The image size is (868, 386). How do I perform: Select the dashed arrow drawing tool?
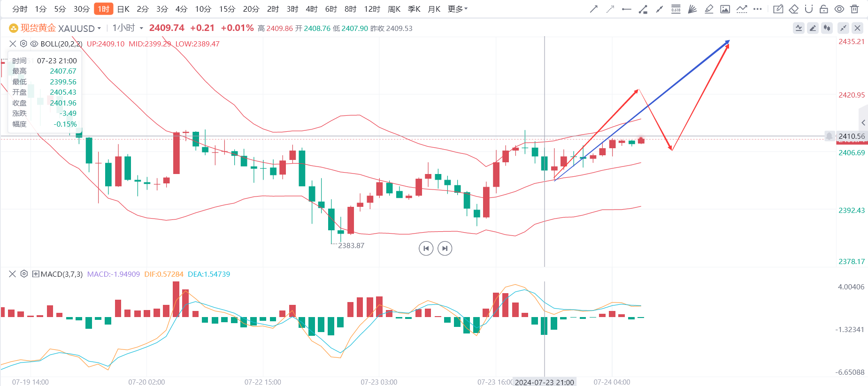tap(610, 9)
